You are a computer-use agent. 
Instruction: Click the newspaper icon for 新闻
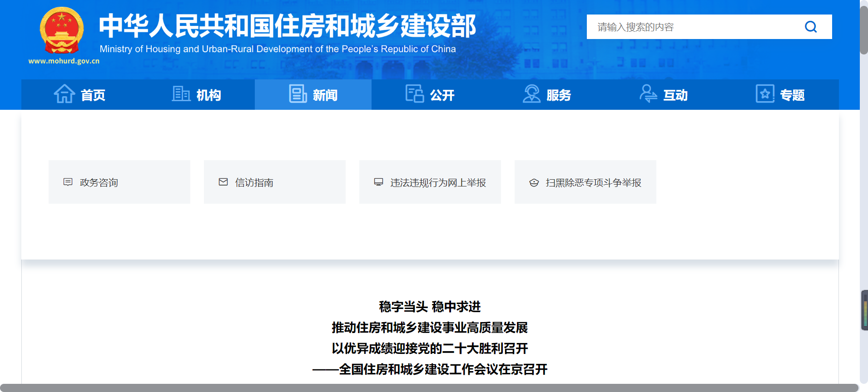(x=298, y=94)
